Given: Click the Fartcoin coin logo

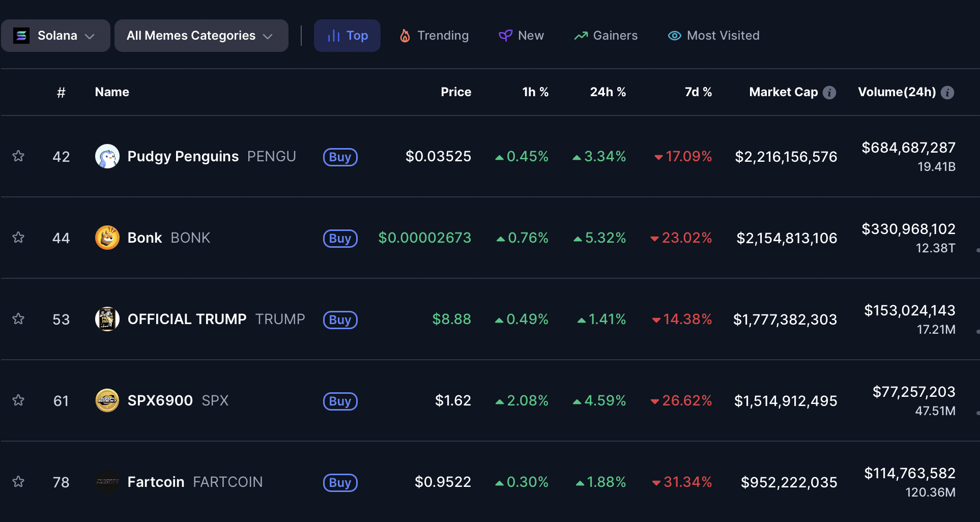Looking at the screenshot, I should click(x=107, y=482).
